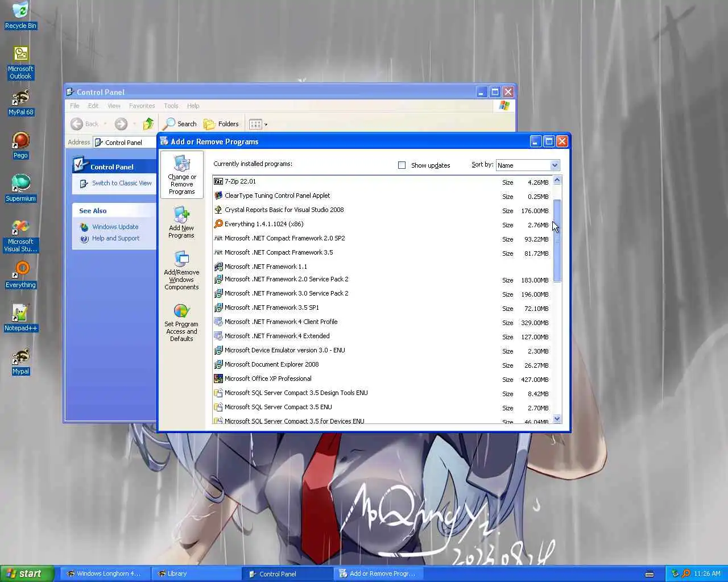Open View menu in Control Panel
This screenshot has height=582, width=728.
(x=114, y=106)
